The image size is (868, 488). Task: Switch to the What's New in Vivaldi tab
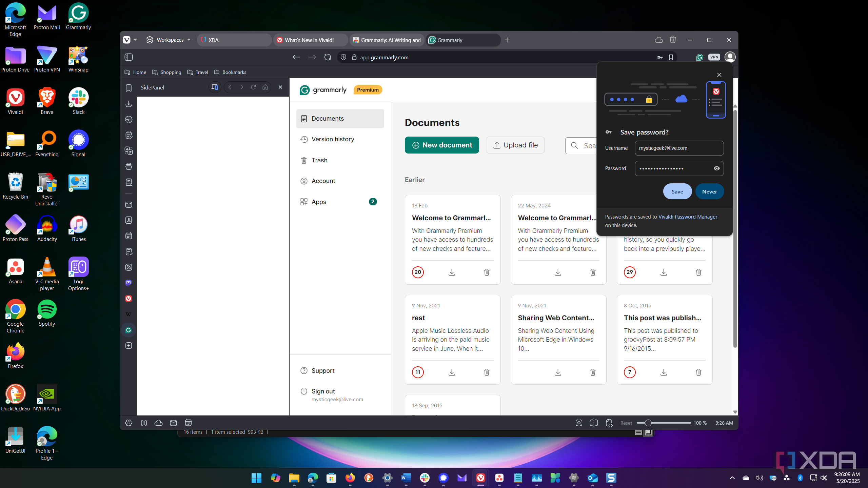[311, 40]
